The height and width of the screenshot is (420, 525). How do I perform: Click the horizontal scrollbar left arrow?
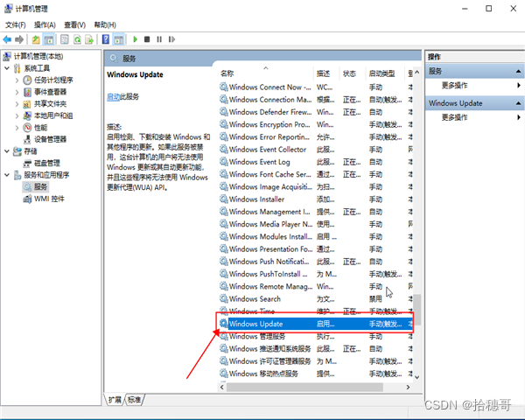222,387
